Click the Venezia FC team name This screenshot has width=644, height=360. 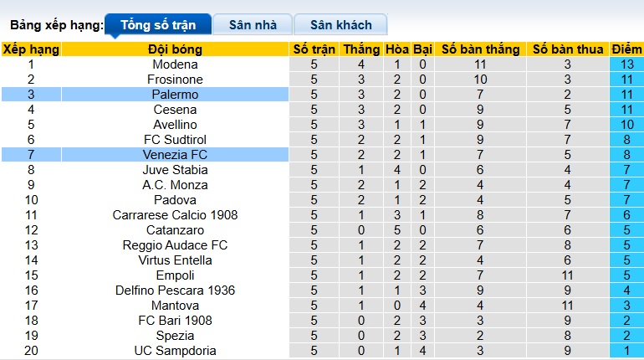click(175, 155)
